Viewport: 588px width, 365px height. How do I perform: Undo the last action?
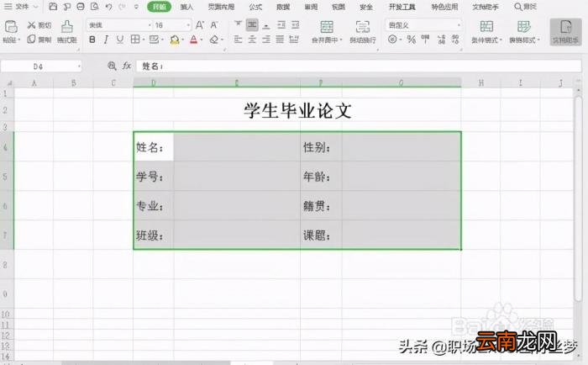[x=108, y=7]
